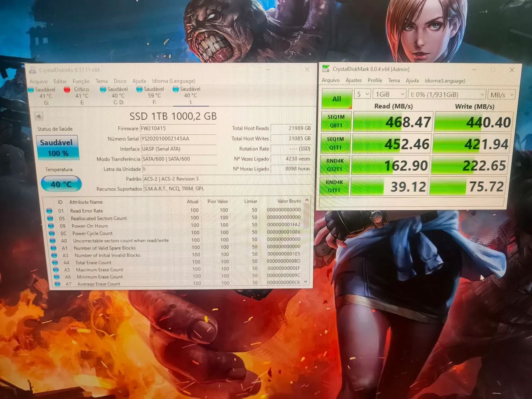Click the Valor Bruto column header

tap(288, 201)
